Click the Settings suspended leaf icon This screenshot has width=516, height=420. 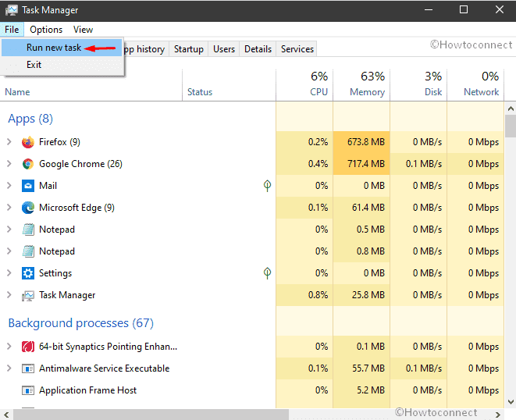267,273
